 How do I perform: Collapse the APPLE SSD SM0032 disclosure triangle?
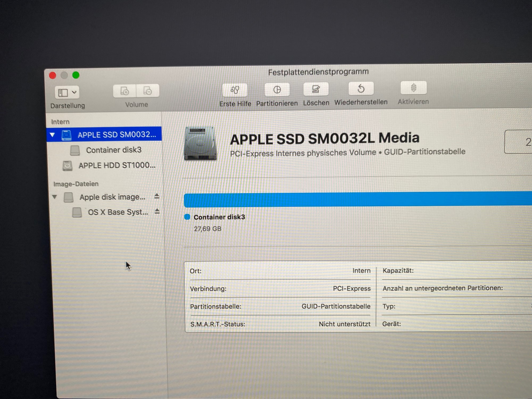coord(52,135)
